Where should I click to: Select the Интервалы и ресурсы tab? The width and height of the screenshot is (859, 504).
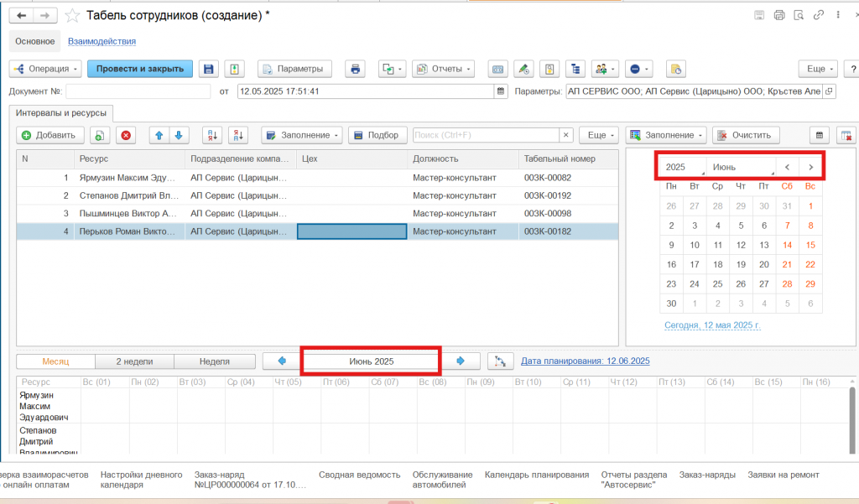point(60,112)
